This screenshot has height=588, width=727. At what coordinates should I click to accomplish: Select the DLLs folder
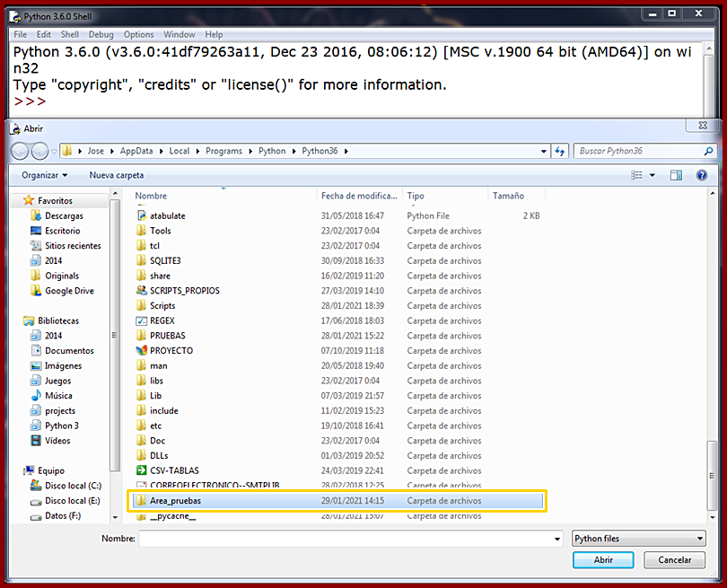click(159, 456)
